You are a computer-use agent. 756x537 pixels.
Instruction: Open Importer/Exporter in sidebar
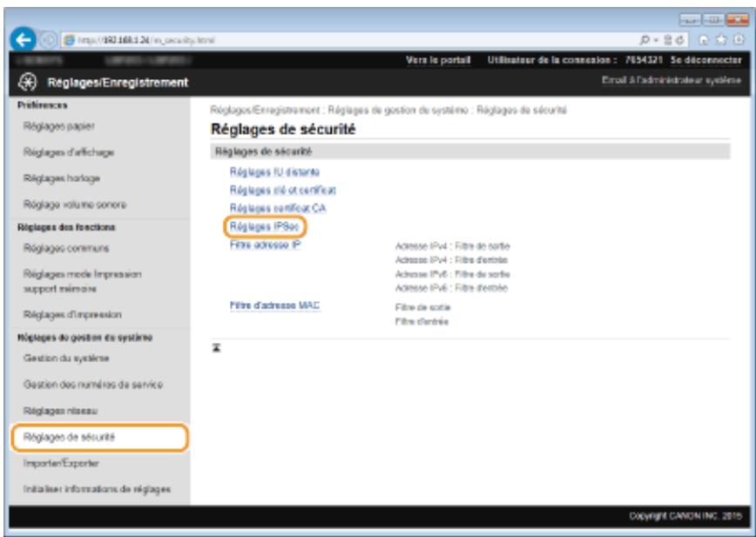pyautogui.click(x=61, y=463)
